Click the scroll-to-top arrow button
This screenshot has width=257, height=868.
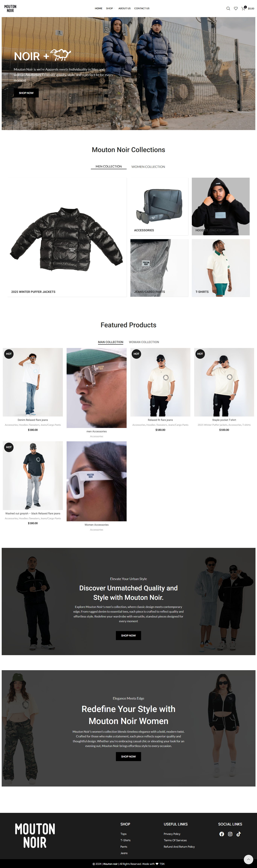pos(248,859)
